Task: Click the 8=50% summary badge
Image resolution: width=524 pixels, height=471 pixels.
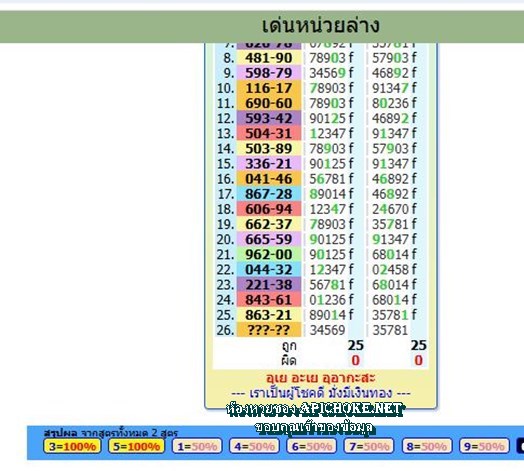Action: pos(427,446)
